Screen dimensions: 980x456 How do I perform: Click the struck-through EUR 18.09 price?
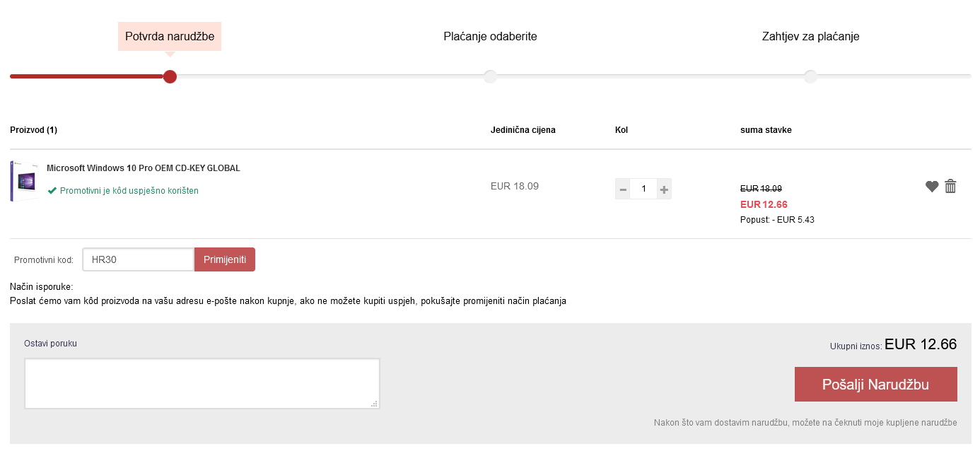pyautogui.click(x=761, y=189)
